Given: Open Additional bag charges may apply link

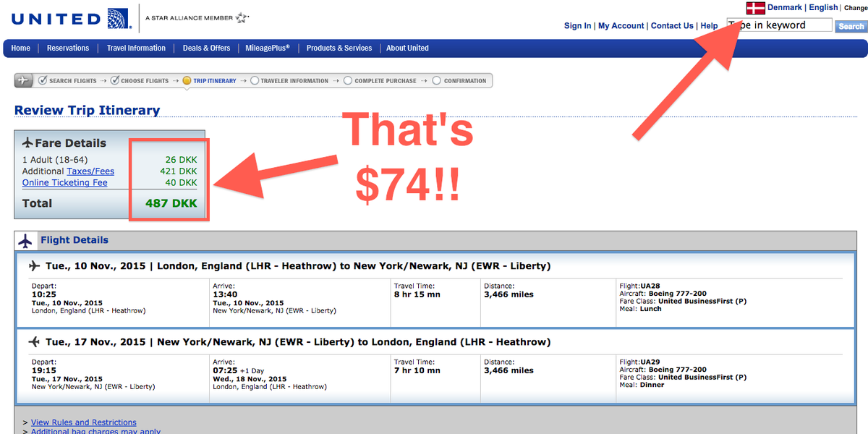Looking at the screenshot, I should click(x=95, y=431).
